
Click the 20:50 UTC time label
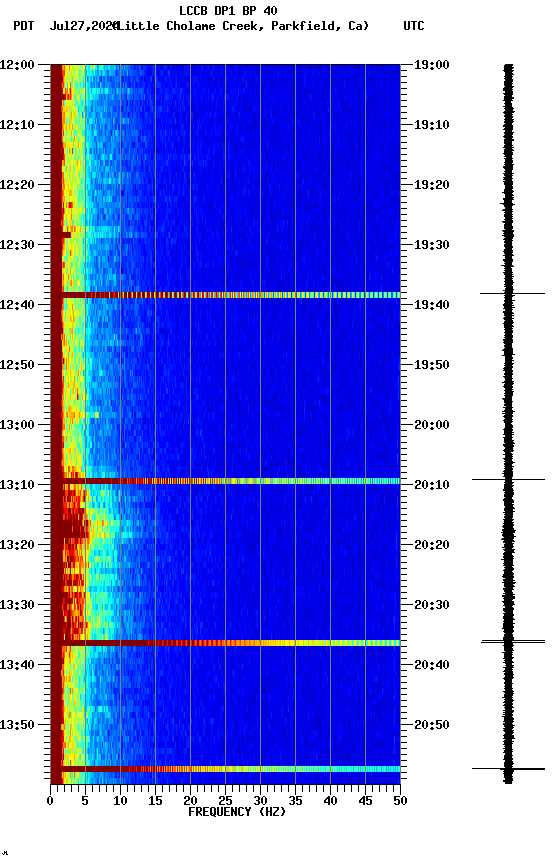point(432,725)
